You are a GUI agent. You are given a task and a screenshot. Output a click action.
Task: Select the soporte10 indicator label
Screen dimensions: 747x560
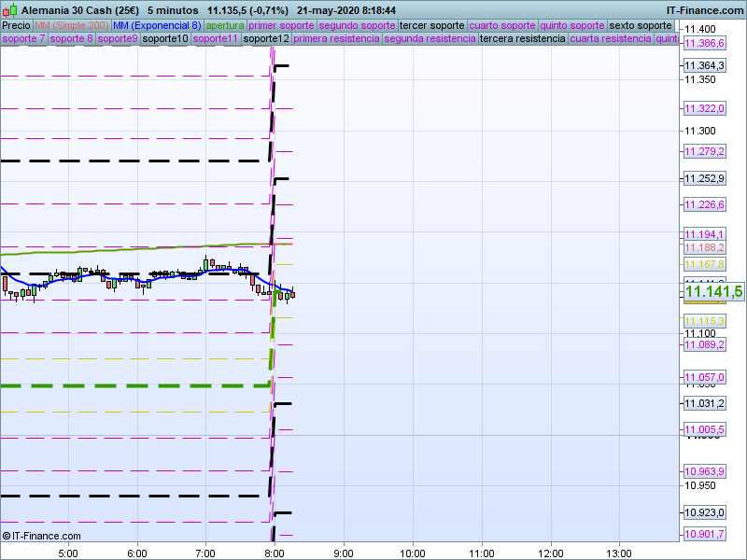(164, 39)
